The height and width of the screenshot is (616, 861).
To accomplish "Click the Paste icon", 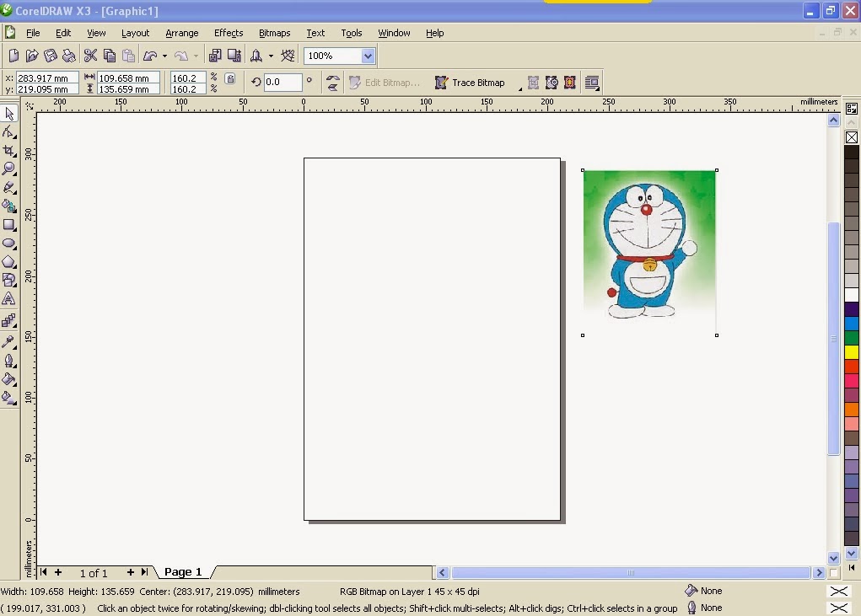I will 128,56.
